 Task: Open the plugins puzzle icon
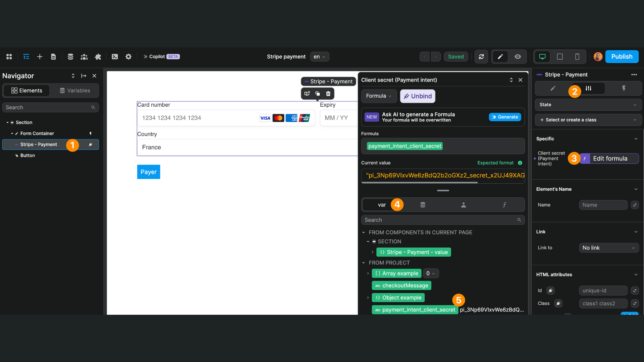click(98, 57)
